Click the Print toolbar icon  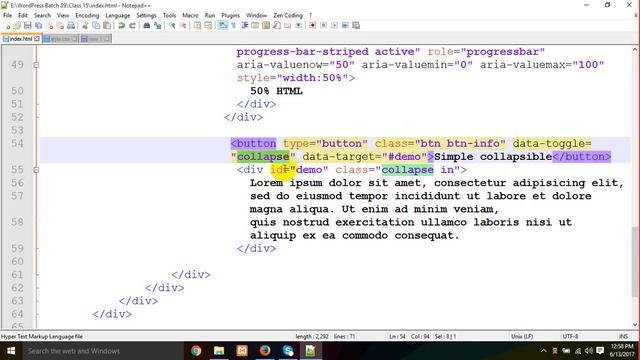(x=71, y=25)
